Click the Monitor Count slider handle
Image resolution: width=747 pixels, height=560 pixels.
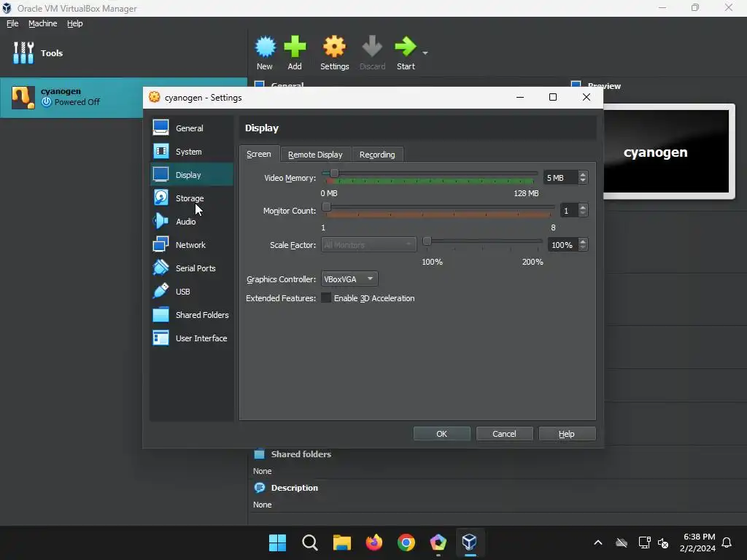coord(326,207)
